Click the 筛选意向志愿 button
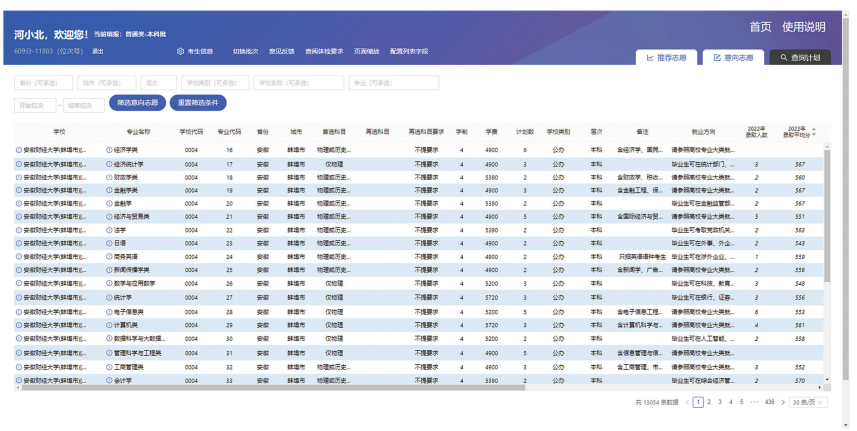The height and width of the screenshot is (431, 857). click(x=138, y=103)
